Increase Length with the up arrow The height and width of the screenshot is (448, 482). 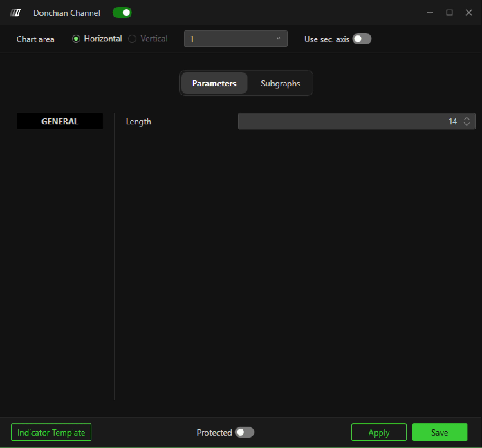[467, 119]
